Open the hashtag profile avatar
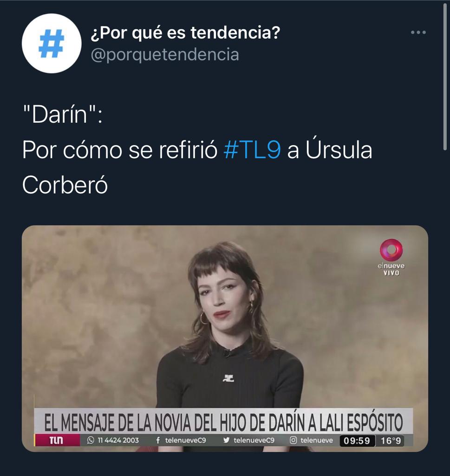Viewport: 450px width, 476px height. point(52,43)
